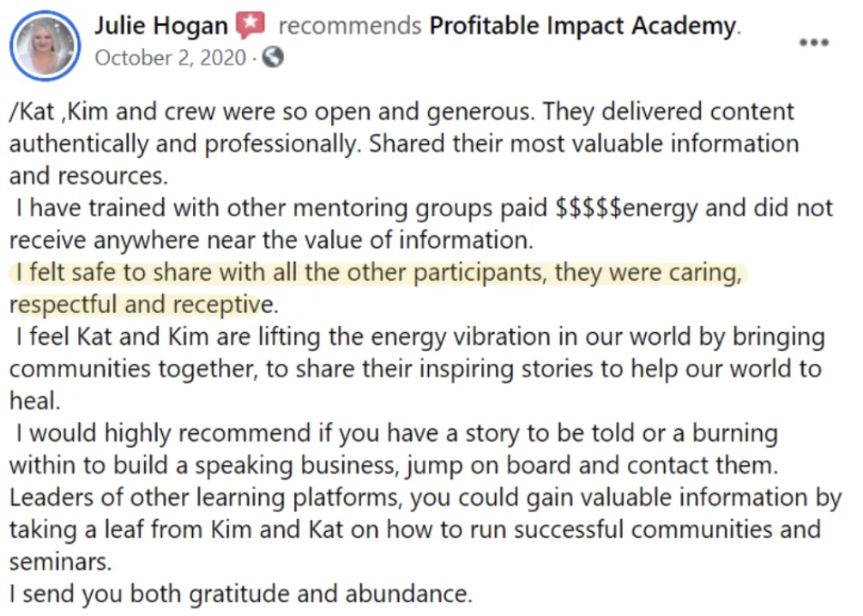Open the Profitable Impact Academy page link
The height and width of the screenshot is (616, 863).
click(x=584, y=26)
